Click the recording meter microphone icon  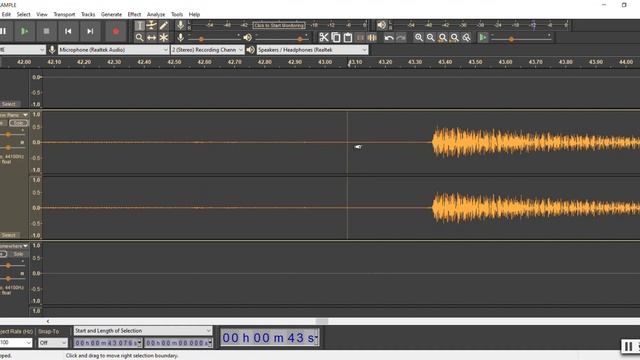click(180, 25)
